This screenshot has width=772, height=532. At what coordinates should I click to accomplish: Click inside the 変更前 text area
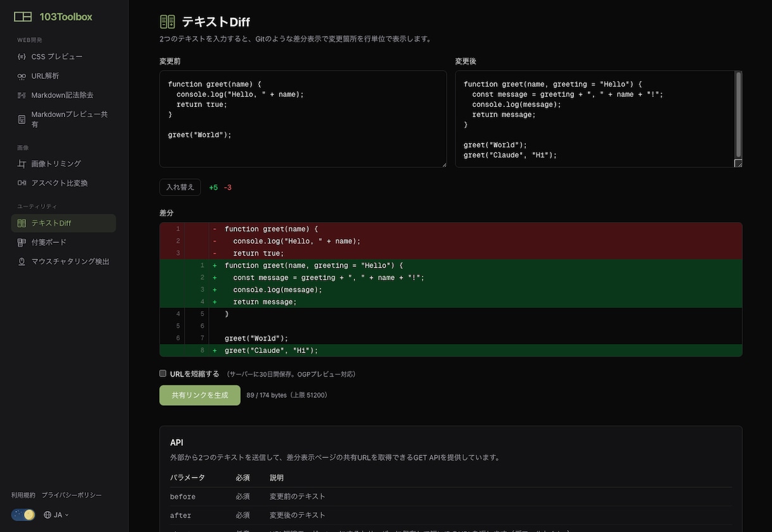[303, 119]
